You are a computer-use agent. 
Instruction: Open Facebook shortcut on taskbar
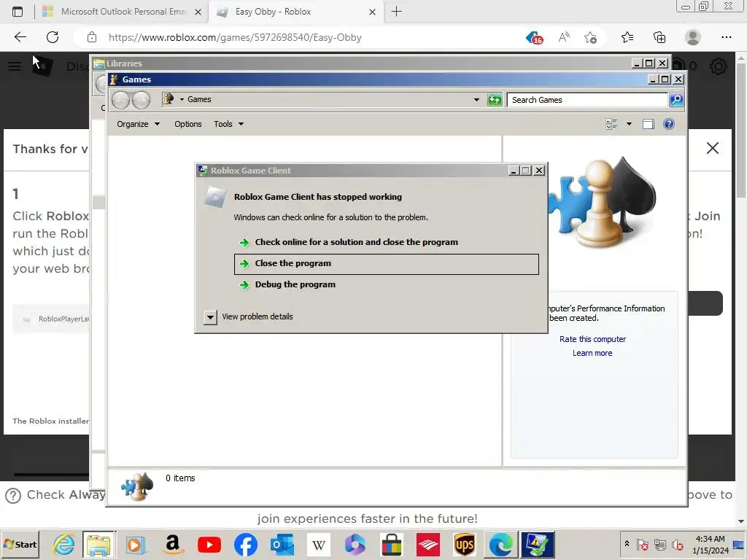coord(245,544)
